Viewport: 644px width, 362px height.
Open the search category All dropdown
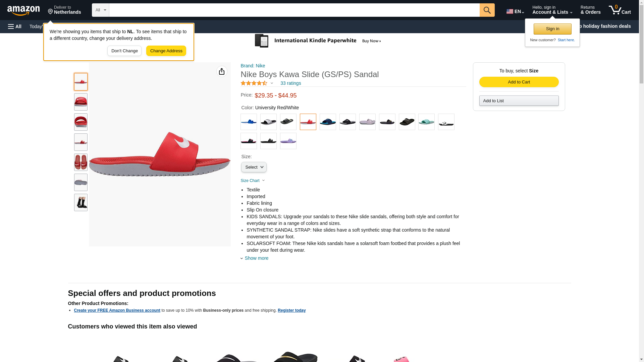pos(101,10)
